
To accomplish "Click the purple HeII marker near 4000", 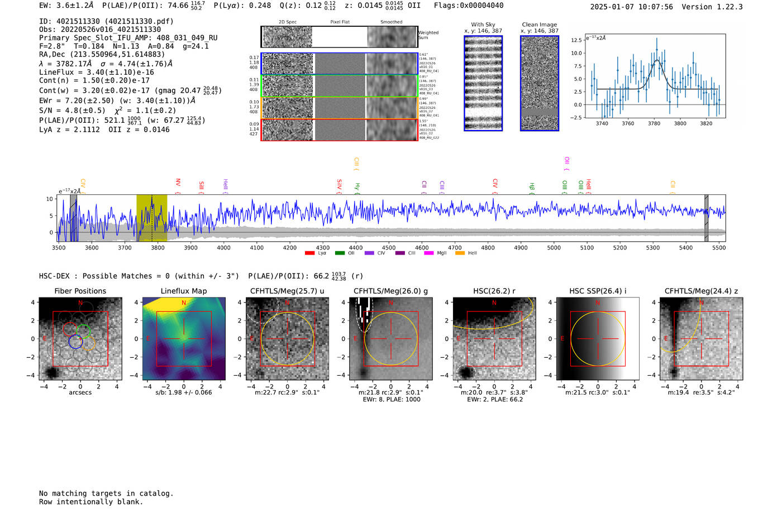I will pos(226,186).
